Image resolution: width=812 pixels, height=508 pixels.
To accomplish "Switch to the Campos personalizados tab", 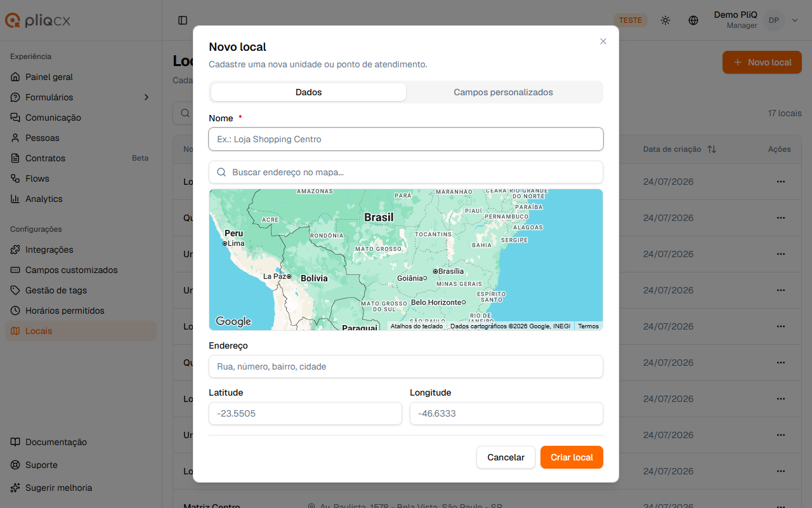I will point(503,92).
